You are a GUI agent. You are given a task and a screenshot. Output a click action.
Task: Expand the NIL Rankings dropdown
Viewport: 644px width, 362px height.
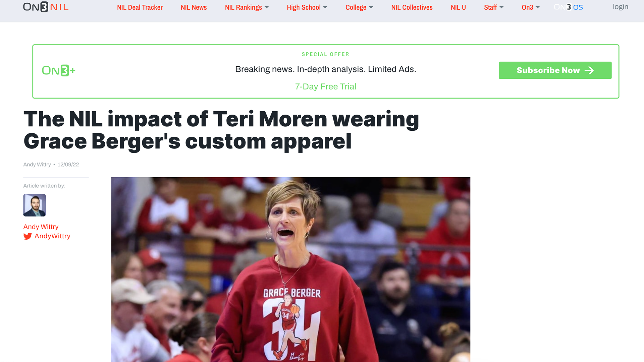click(x=247, y=7)
